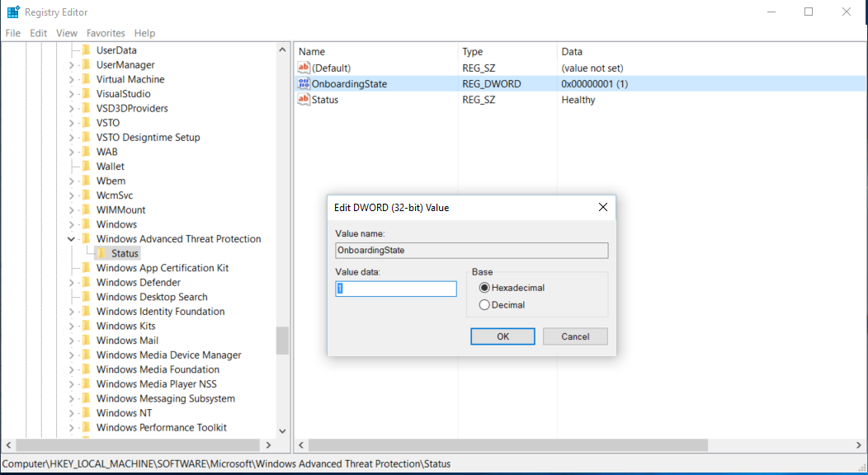Click the Registry Editor app icon in title bar
Screen dimensions: 868x475
(x=13, y=12)
